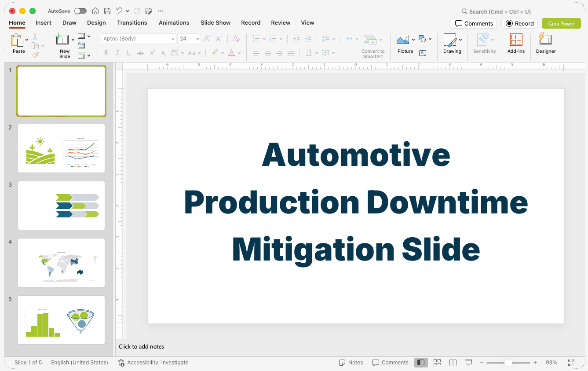Toggle the AutoSave switch
588x371 pixels.
point(80,11)
